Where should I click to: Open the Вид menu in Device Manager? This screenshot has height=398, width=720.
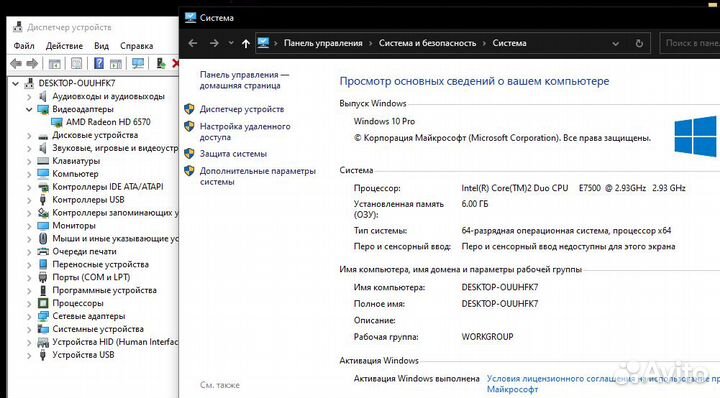[101, 46]
